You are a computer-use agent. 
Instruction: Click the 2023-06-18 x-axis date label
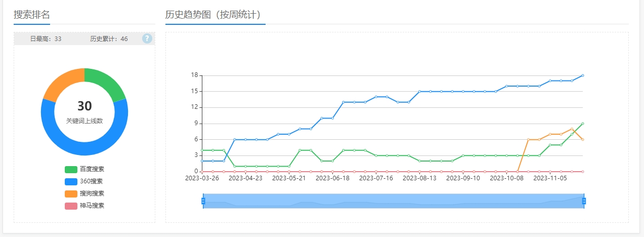click(x=332, y=178)
